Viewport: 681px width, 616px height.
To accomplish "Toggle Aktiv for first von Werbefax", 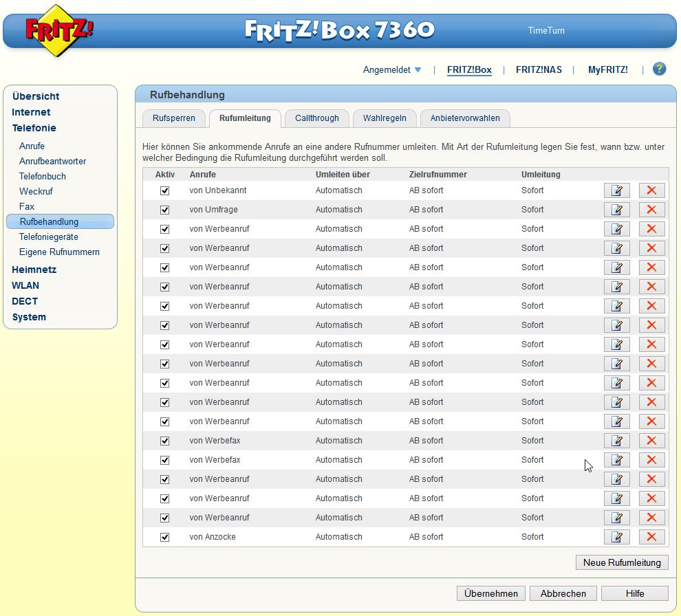I will (x=164, y=441).
